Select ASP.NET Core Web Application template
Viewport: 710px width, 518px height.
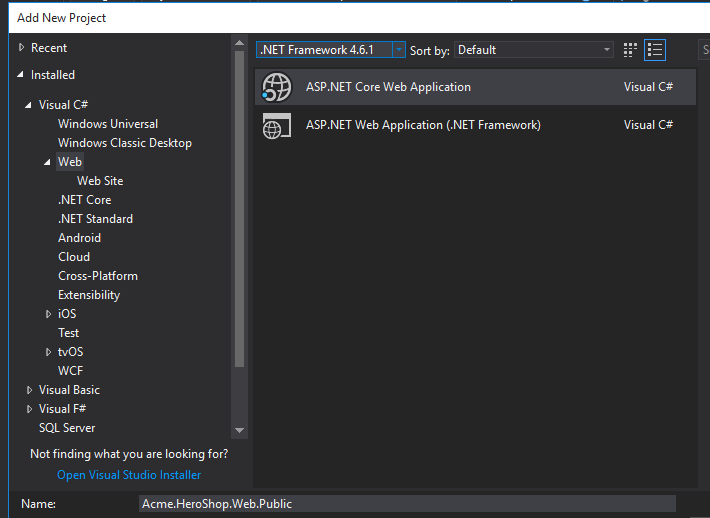tap(475, 87)
